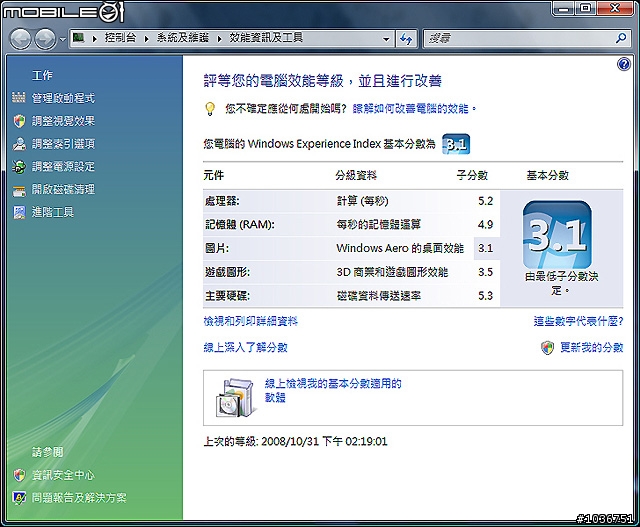This screenshot has width=640, height=527.
Task: Open the address bar history dropdown
Action: coord(386,39)
